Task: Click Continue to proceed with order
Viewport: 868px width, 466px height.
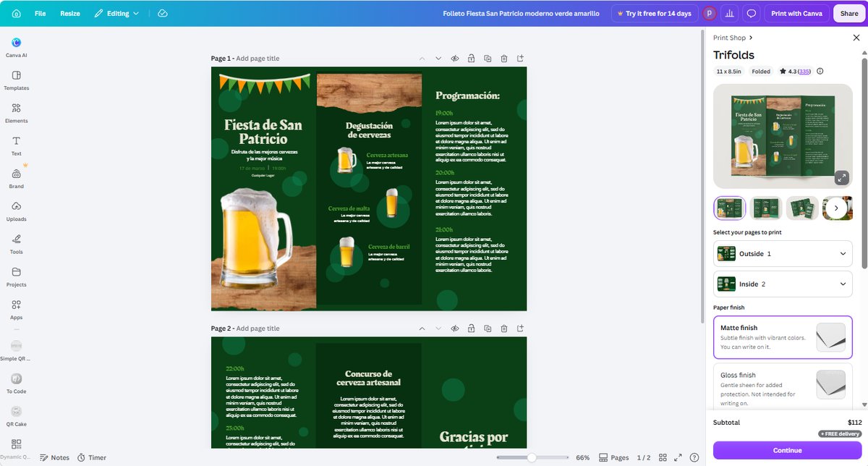Action: [x=787, y=450]
